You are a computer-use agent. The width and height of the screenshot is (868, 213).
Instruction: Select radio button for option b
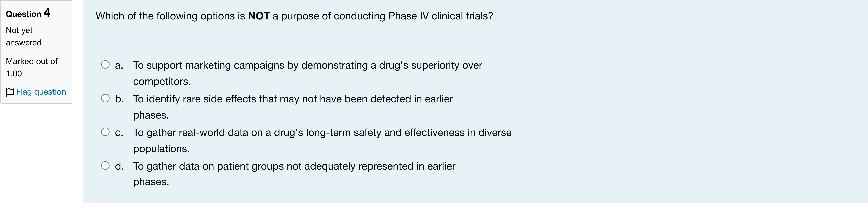(105, 98)
